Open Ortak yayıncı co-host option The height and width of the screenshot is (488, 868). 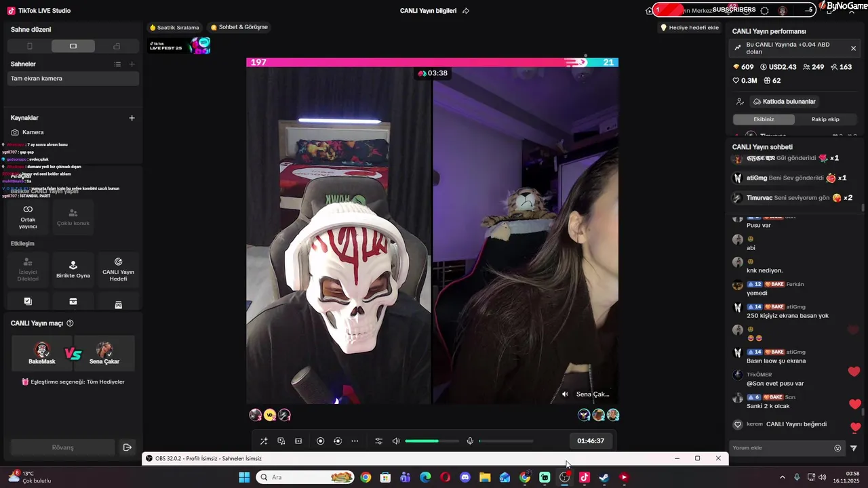pos(28,217)
